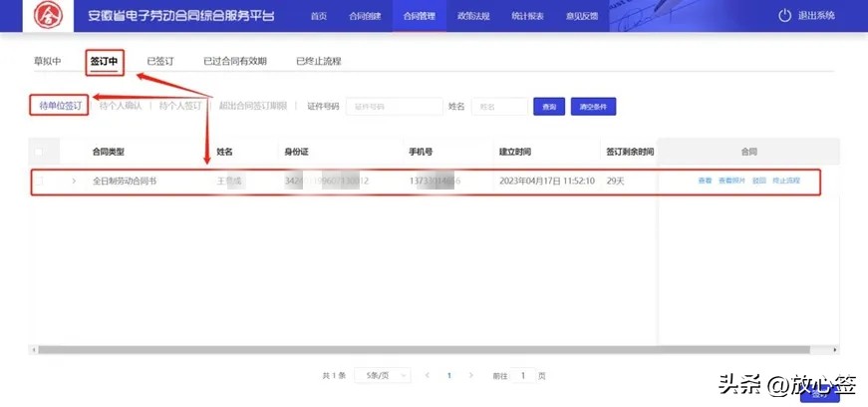
Task: Switch to the 已签订 tab
Action: [x=160, y=62]
